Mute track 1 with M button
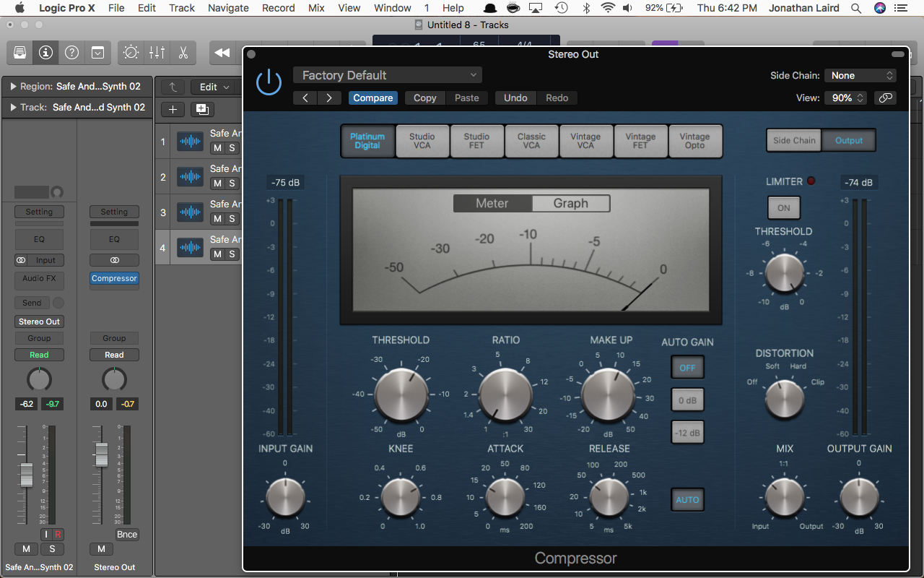The image size is (924, 578). click(x=217, y=147)
